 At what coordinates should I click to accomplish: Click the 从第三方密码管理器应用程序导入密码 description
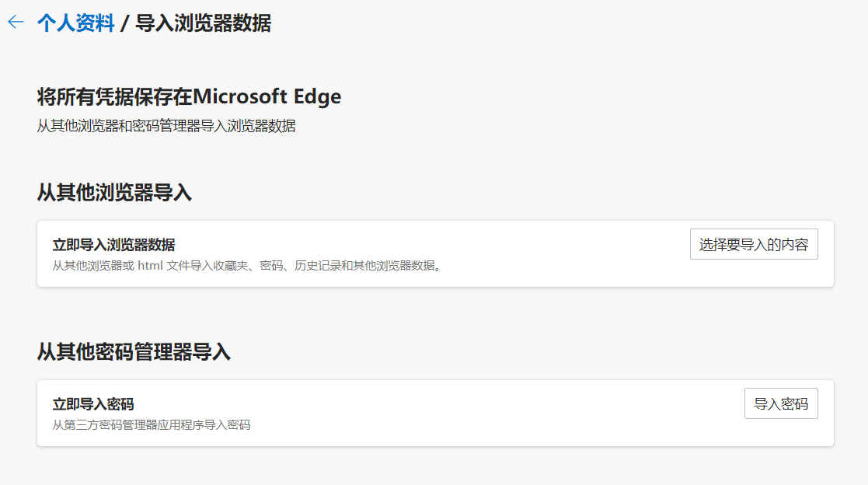pyautogui.click(x=151, y=424)
